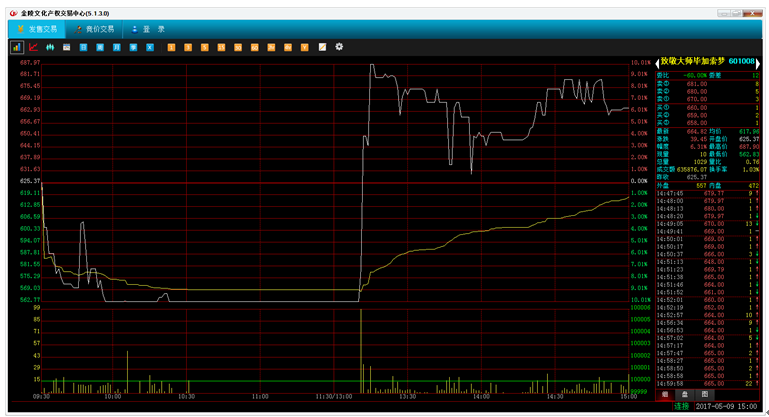Image resolution: width=769 pixels, height=417 pixels.
Task: Click the 连接 connection status indicator
Action: 681,406
